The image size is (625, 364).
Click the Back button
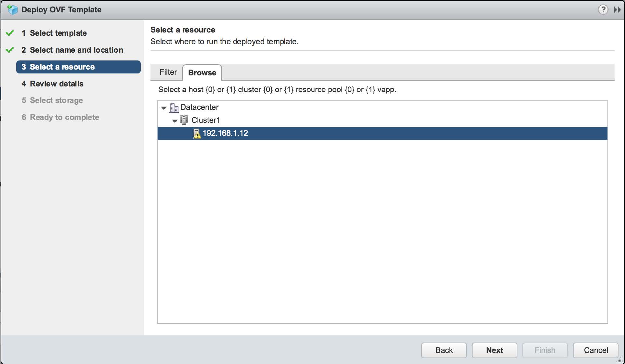444,350
